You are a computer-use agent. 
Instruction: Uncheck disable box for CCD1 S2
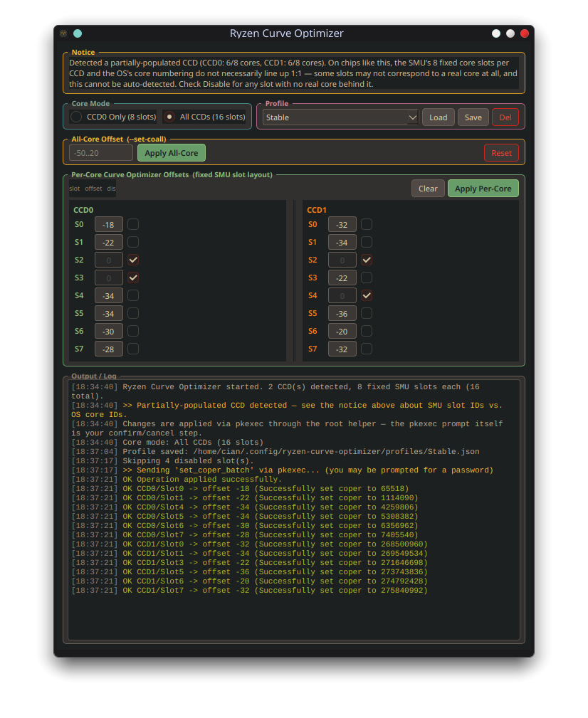coord(367,260)
